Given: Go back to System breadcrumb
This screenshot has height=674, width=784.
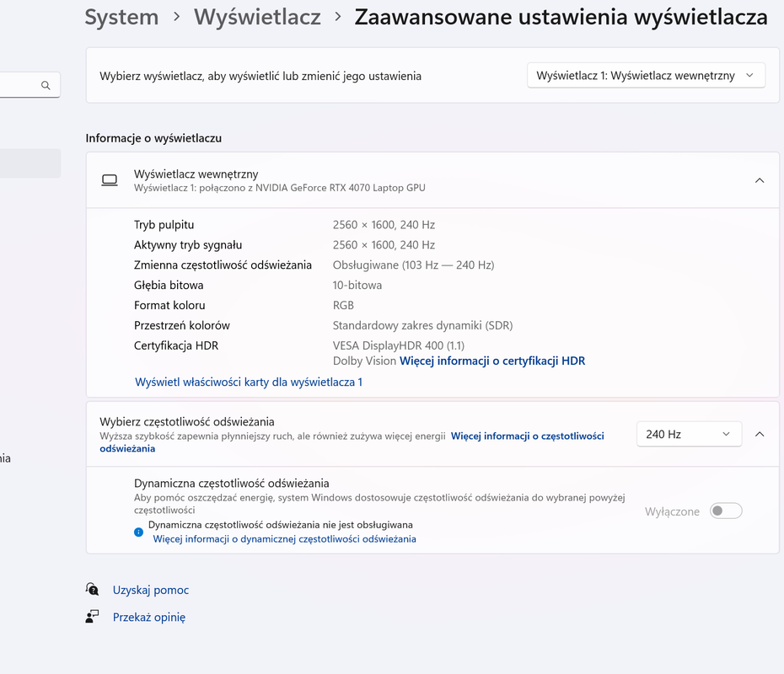Looking at the screenshot, I should (x=121, y=17).
